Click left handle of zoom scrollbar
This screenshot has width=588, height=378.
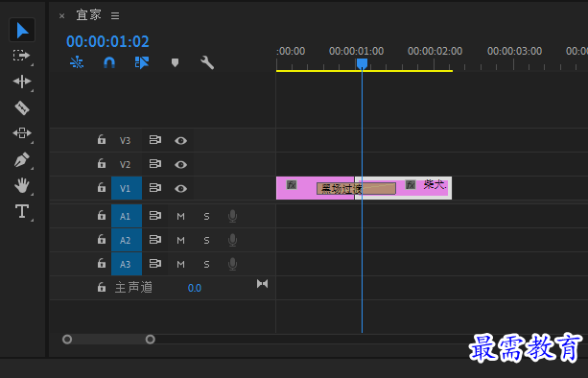pyautogui.click(x=67, y=340)
